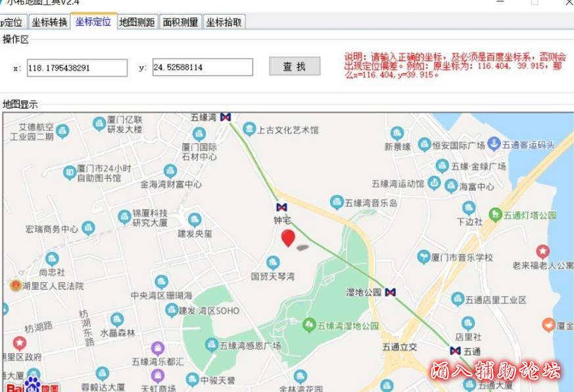The width and height of the screenshot is (574, 392).
Task: Click the 五缘湾湿地公园 green park icon
Action: click(x=309, y=325)
